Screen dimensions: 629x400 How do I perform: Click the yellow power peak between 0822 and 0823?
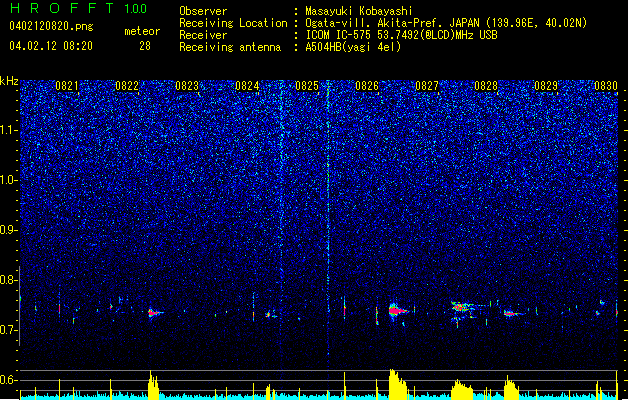tap(153, 386)
